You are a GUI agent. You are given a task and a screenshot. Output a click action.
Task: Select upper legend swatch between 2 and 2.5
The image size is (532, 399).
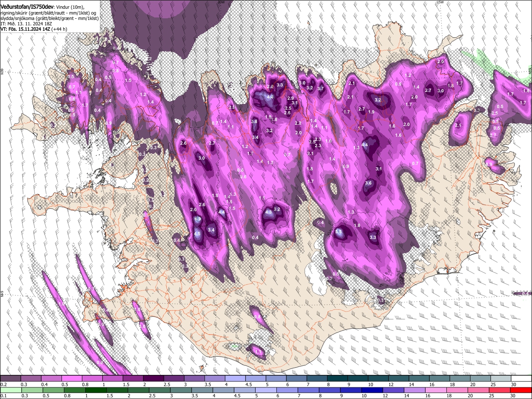[x=153, y=379]
